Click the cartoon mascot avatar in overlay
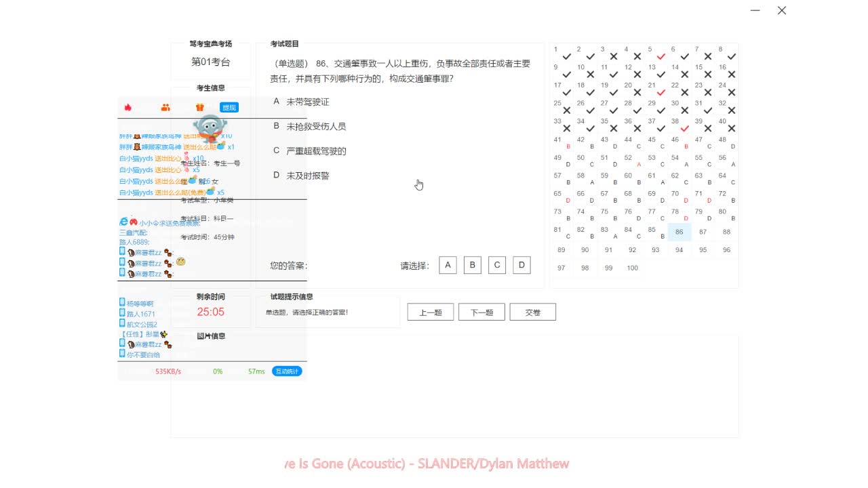The width and height of the screenshot is (868, 488). [x=210, y=129]
